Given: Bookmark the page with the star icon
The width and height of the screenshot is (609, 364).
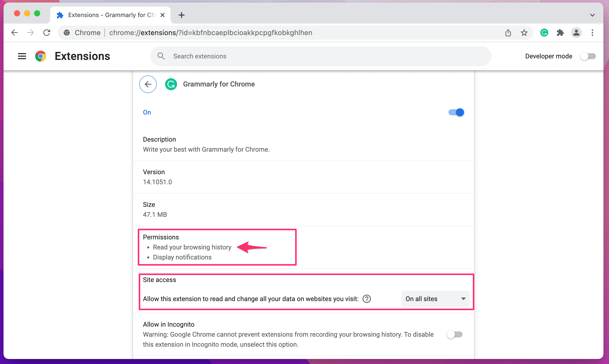Looking at the screenshot, I should 524,33.
